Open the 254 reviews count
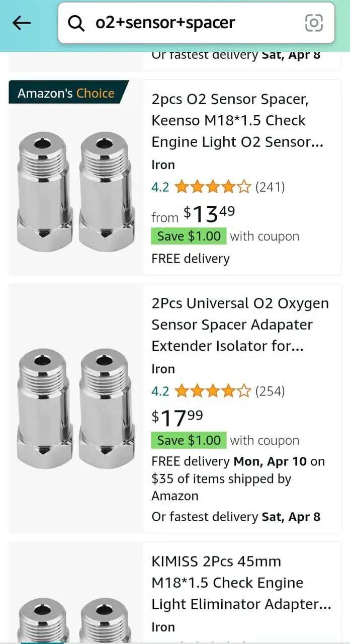Screen dimensions: 350x644 (x=270, y=391)
